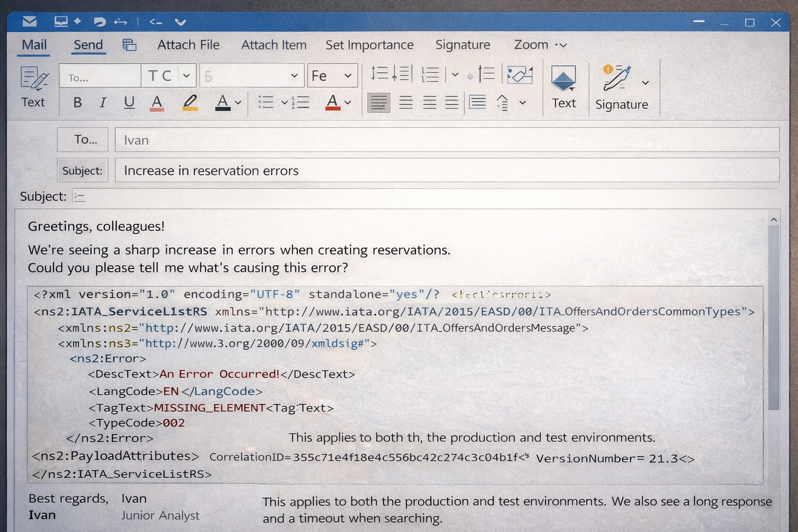
Task: Click the To... box in the ribbon
Action: coord(100,76)
